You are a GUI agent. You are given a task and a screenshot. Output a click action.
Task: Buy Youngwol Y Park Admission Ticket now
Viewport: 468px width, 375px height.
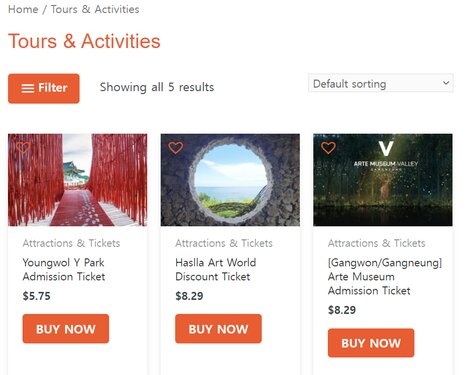pyautogui.click(x=66, y=329)
